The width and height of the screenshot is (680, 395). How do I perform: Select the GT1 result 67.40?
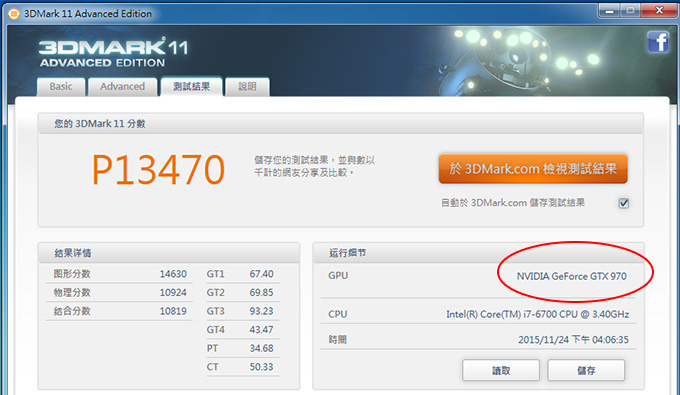pos(262,274)
